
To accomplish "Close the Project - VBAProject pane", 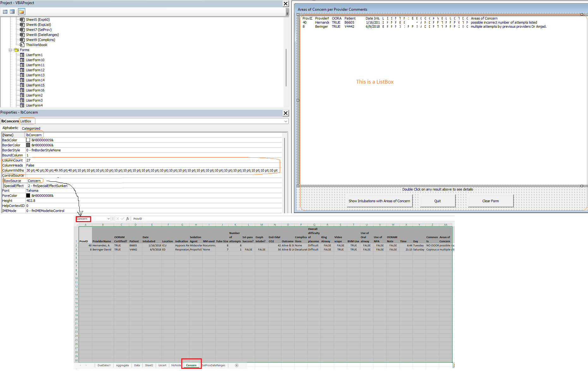I will pos(285,3).
